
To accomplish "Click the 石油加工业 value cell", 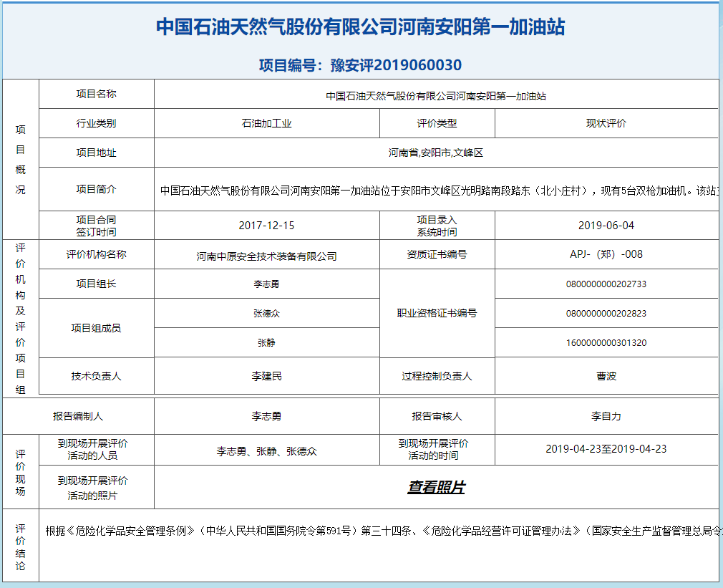I will pos(266,123).
